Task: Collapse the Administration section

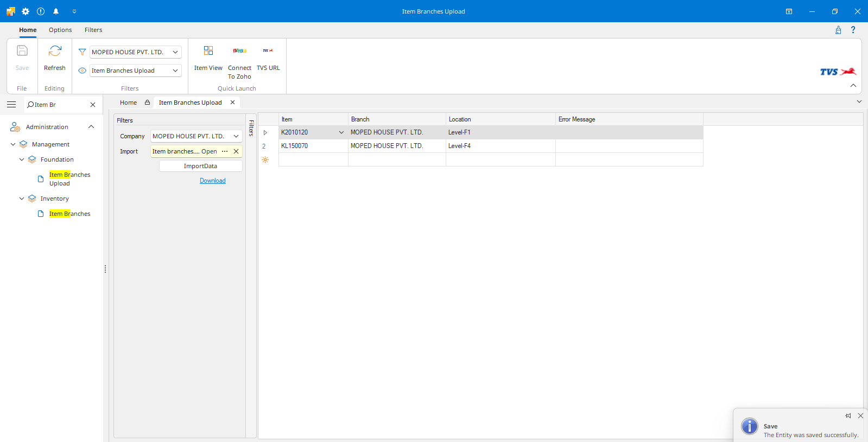Action: coord(91,127)
